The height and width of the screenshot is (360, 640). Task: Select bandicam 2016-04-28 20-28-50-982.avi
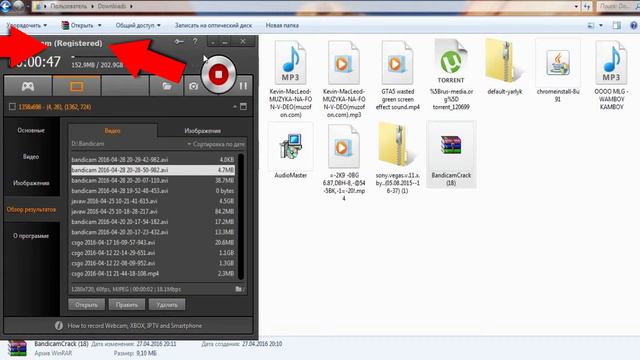[x=153, y=170]
